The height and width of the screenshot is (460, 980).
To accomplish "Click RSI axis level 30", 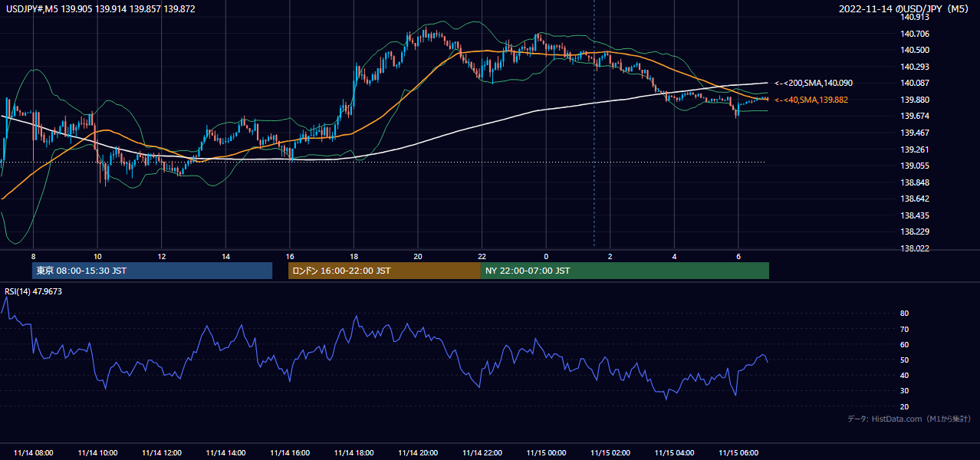I will 905,391.
